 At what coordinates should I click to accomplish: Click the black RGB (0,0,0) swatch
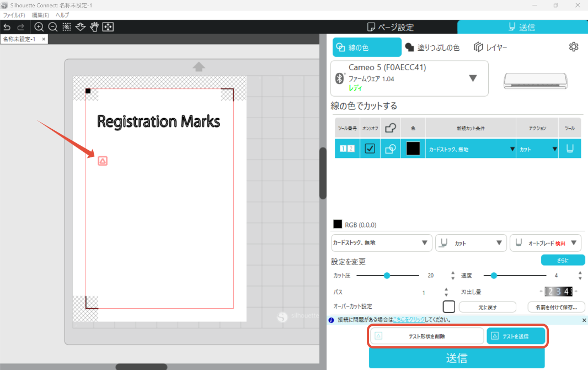tap(338, 224)
